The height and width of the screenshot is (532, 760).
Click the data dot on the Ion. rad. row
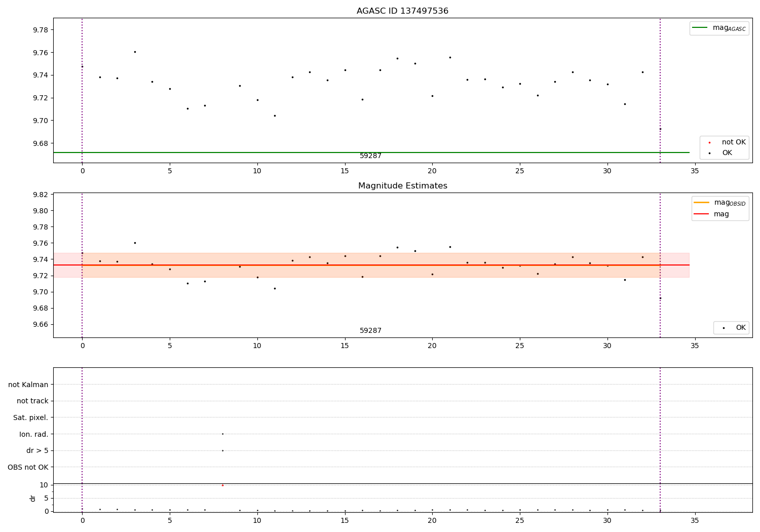click(222, 434)
